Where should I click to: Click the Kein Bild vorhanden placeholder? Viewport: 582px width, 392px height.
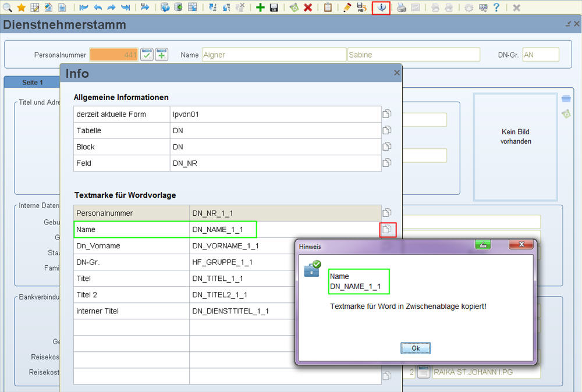516,137
